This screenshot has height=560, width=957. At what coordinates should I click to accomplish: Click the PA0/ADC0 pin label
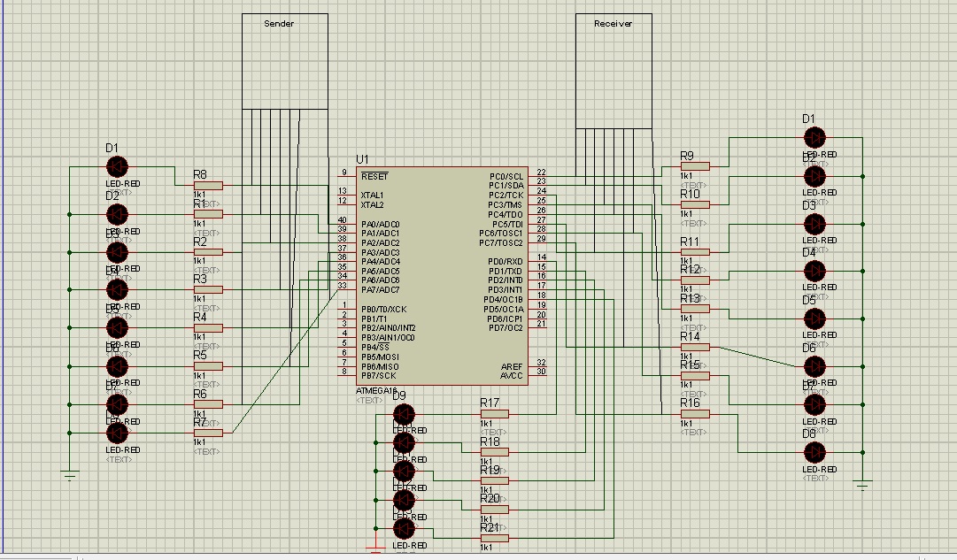(381, 224)
